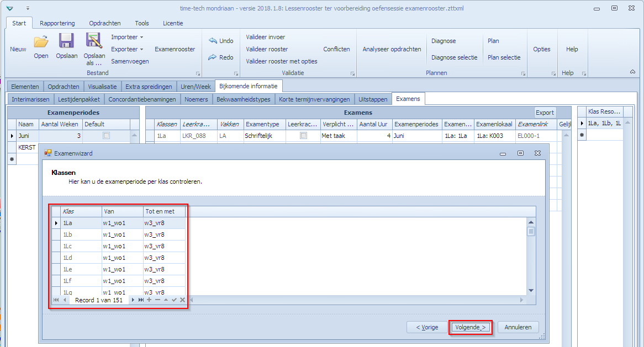The image size is (644, 347).
Task: Sort by the Klas column header
Action: tap(81, 211)
